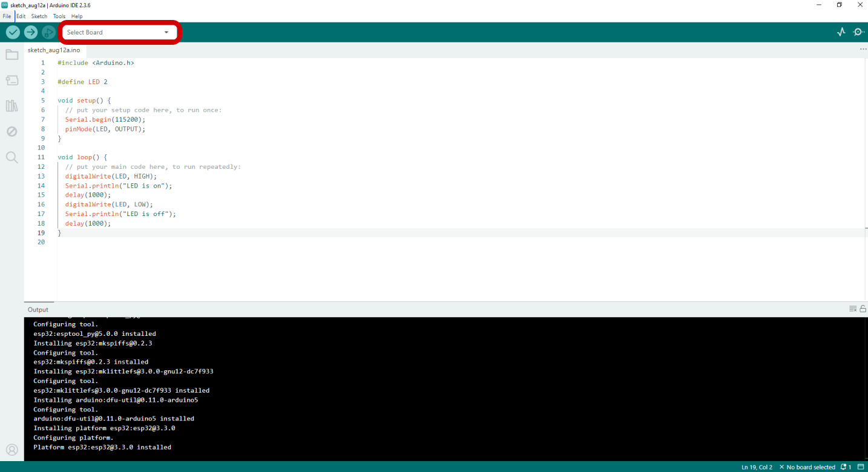Click the notifications bell in status bar
868x472 pixels.
pos(846,467)
